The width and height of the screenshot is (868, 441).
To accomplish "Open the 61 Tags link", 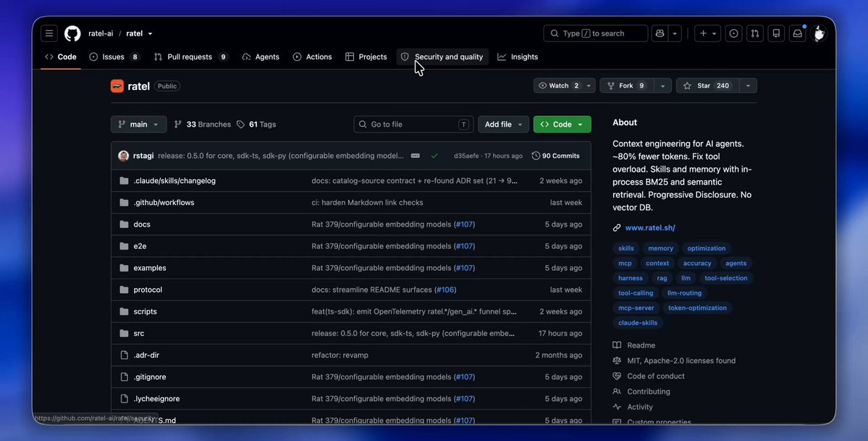I will tap(256, 124).
